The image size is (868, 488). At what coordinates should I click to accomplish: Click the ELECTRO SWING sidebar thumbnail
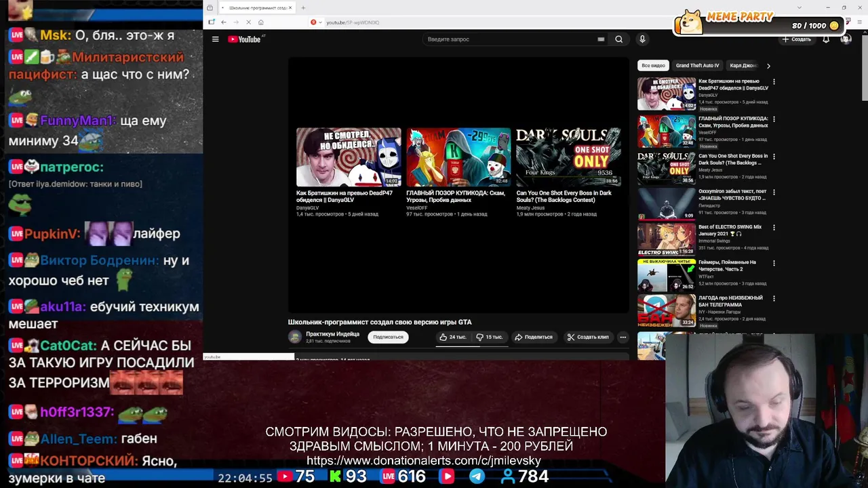pos(666,239)
